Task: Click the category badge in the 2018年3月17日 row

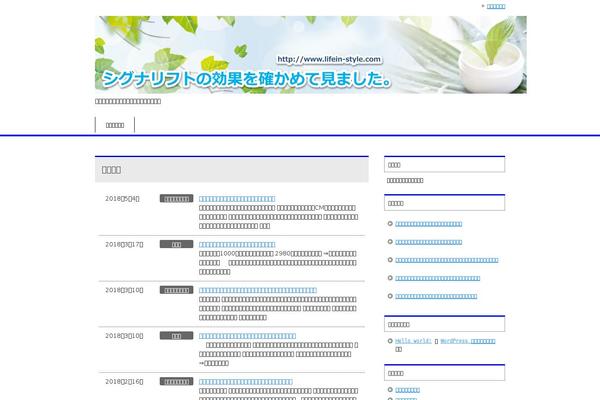Action: (x=176, y=244)
